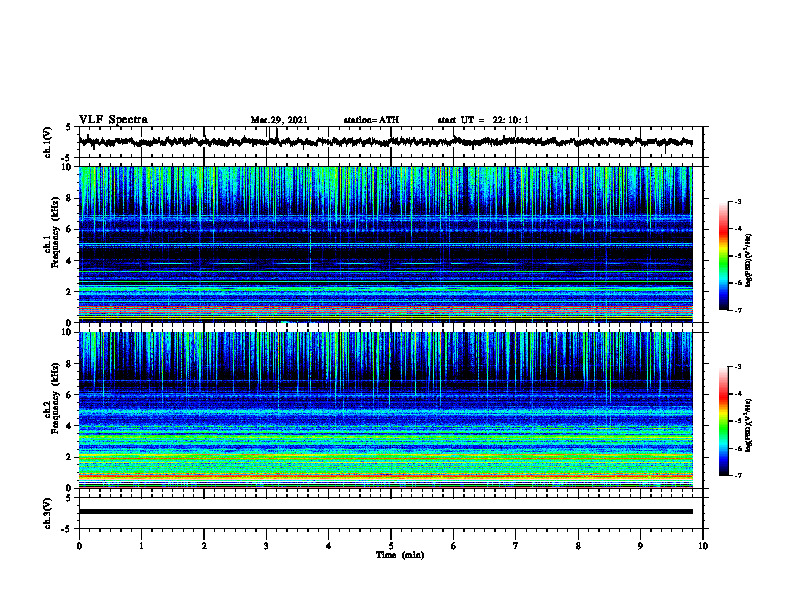Screen dimensions: 792x612
Task: Click the "station=ATH" header label
Action: 371,120
